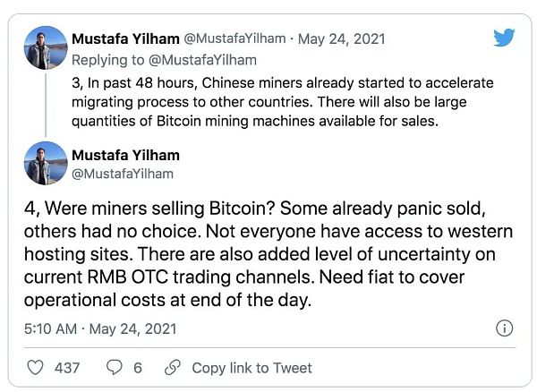The height and width of the screenshot is (392, 537).
Task: Click the vertical thread line connecting the avatars
Action: click(x=45, y=106)
